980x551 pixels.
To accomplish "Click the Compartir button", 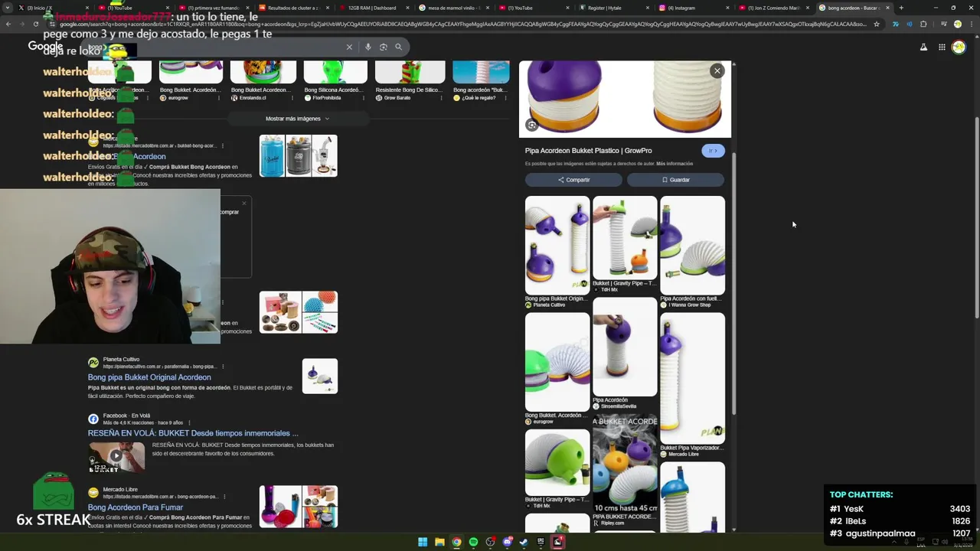I will click(x=573, y=180).
